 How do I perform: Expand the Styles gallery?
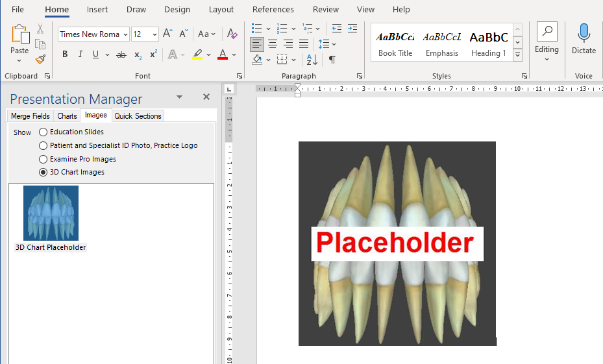click(517, 55)
